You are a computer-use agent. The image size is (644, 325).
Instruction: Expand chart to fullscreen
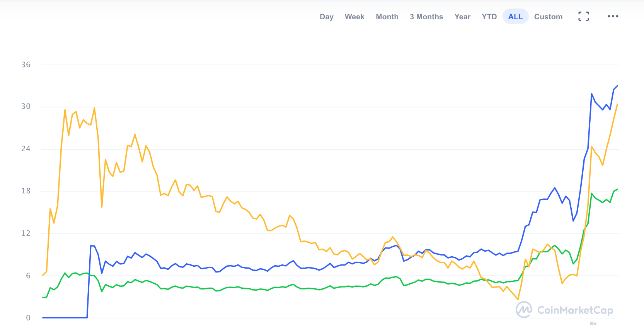(x=584, y=16)
